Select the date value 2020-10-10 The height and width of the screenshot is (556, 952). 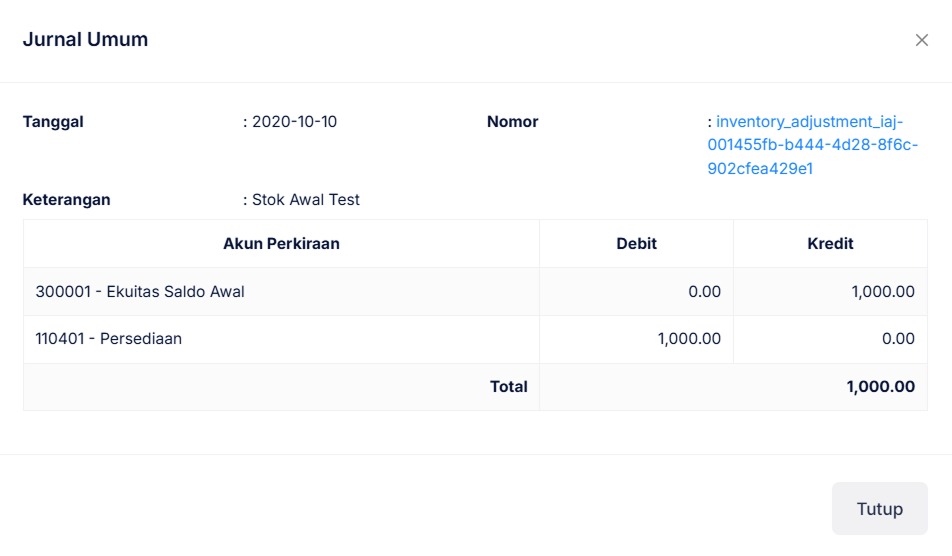pyautogui.click(x=294, y=122)
